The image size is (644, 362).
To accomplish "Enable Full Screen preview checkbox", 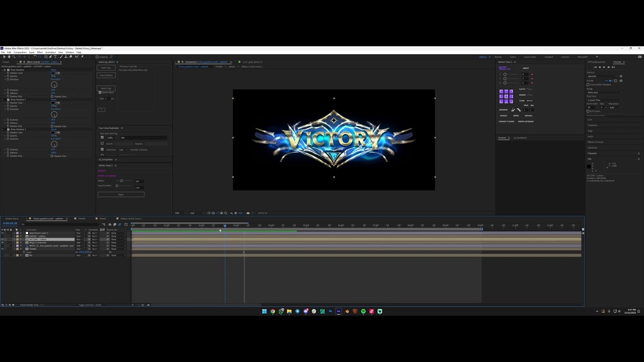I will 588,111.
